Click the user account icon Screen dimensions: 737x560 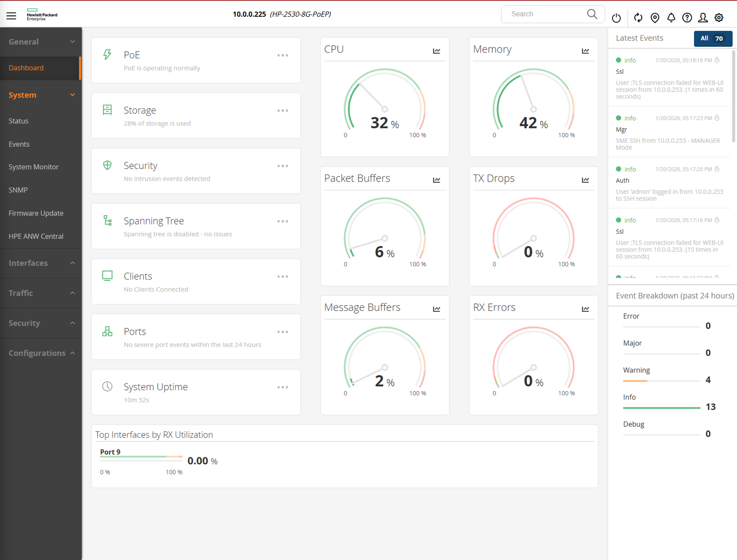click(x=702, y=18)
